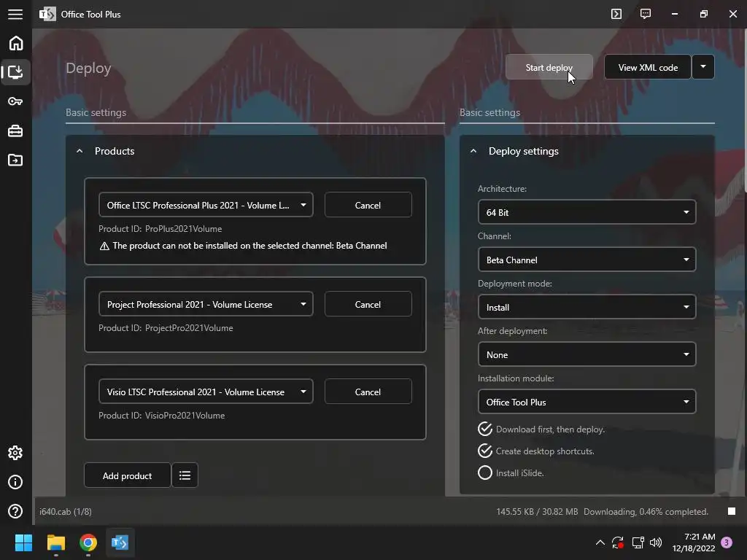Open the Convert documents folder icon
The height and width of the screenshot is (560, 747).
pyautogui.click(x=15, y=160)
